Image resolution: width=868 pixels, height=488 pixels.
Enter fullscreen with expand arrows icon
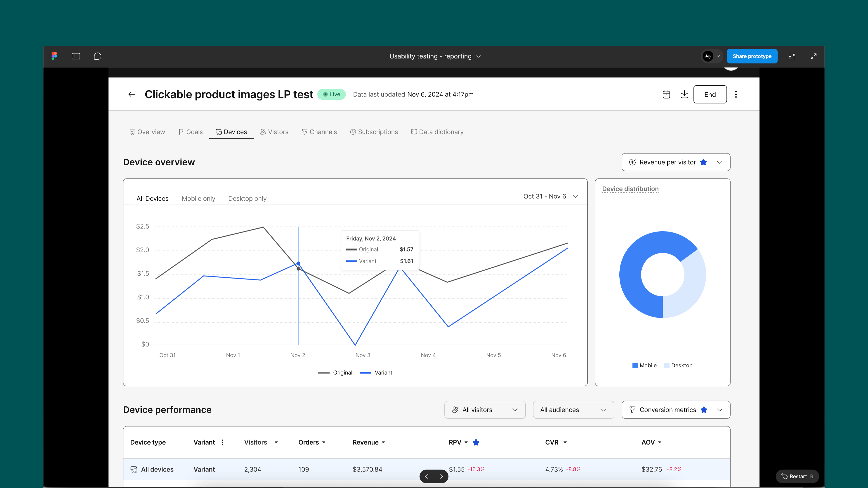pos(814,56)
